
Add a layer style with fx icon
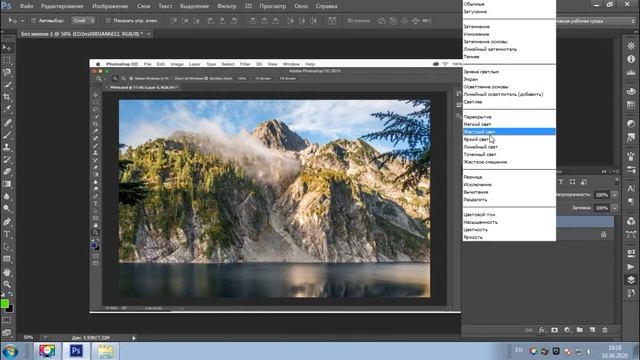(x=542, y=330)
